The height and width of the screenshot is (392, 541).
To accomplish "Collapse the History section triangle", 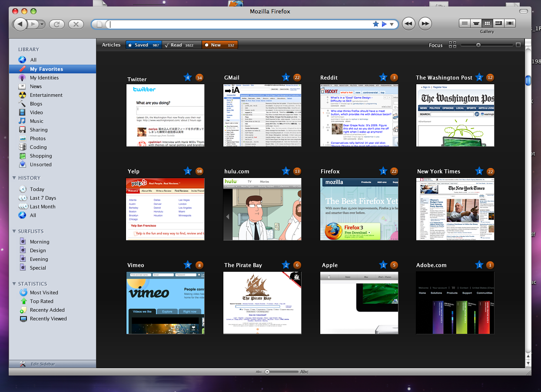I will tap(14, 178).
